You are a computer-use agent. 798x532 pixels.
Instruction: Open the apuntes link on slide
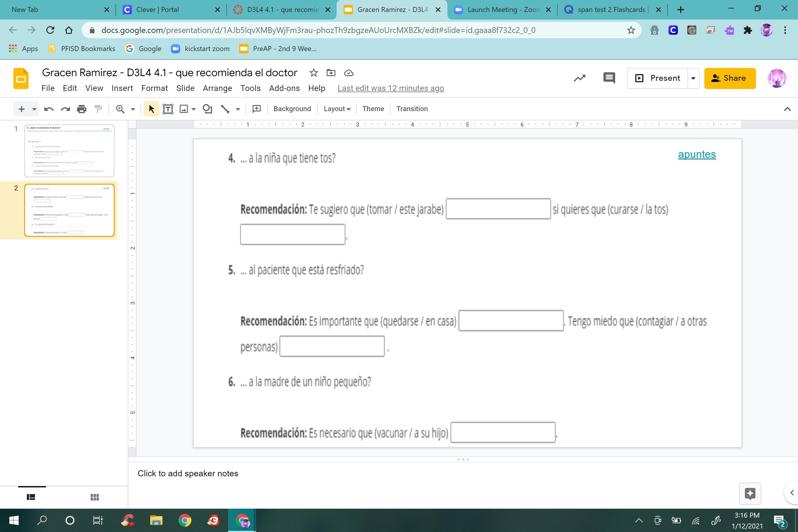point(697,154)
